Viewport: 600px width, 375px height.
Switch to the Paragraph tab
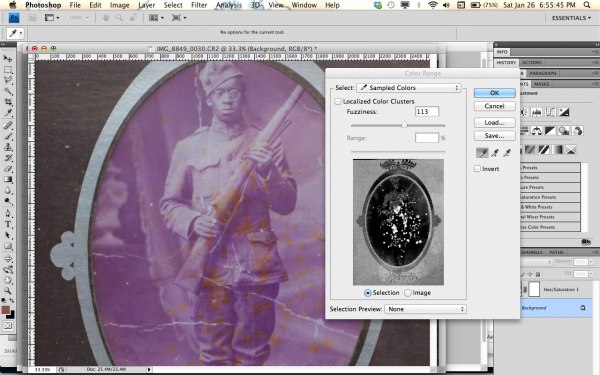pos(543,73)
